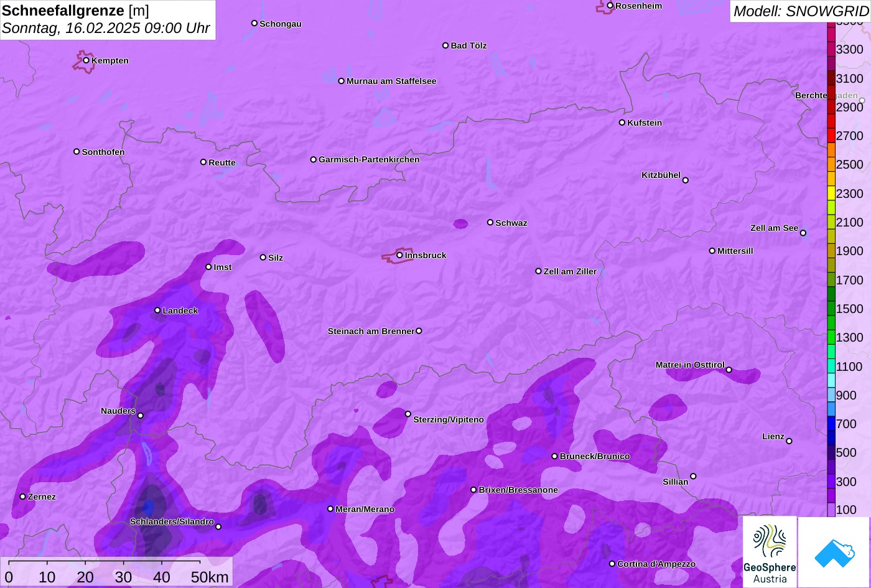Screen dimensions: 871x588
Task: Select the 'Mittersill' town label
Action: point(735,251)
